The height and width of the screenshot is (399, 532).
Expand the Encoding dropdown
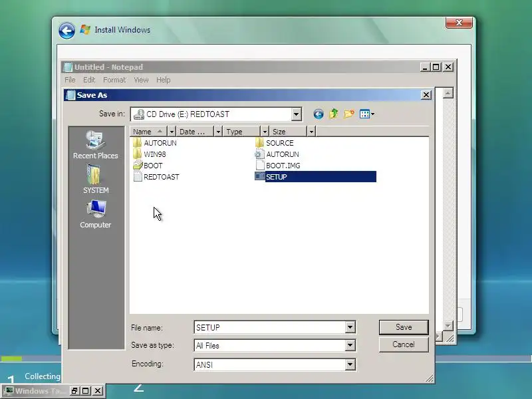pyautogui.click(x=350, y=364)
